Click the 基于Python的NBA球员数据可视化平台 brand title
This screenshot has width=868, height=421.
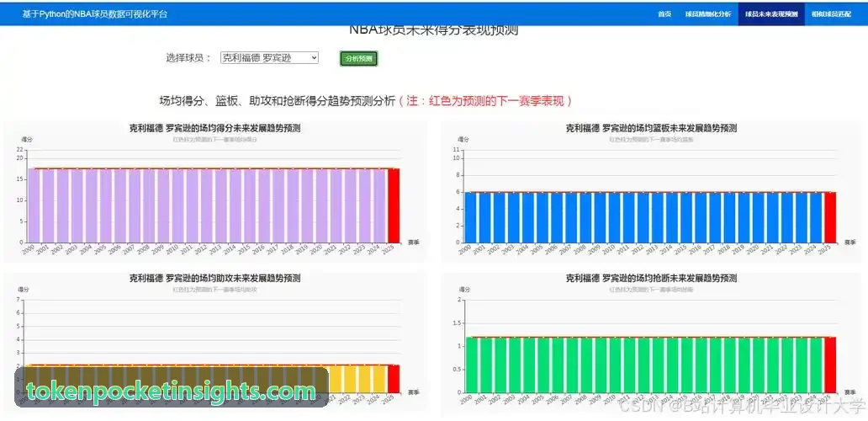coord(95,14)
